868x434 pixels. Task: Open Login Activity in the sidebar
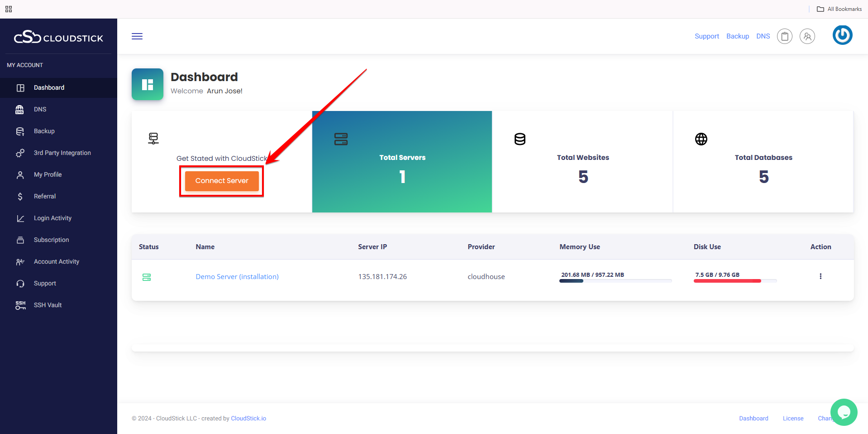pyautogui.click(x=52, y=218)
